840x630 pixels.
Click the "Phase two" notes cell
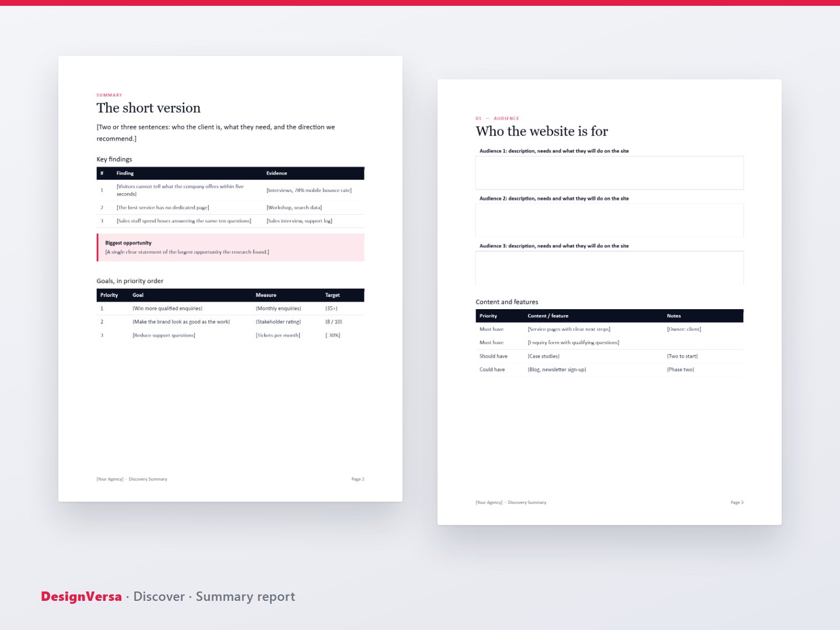pyautogui.click(x=680, y=370)
